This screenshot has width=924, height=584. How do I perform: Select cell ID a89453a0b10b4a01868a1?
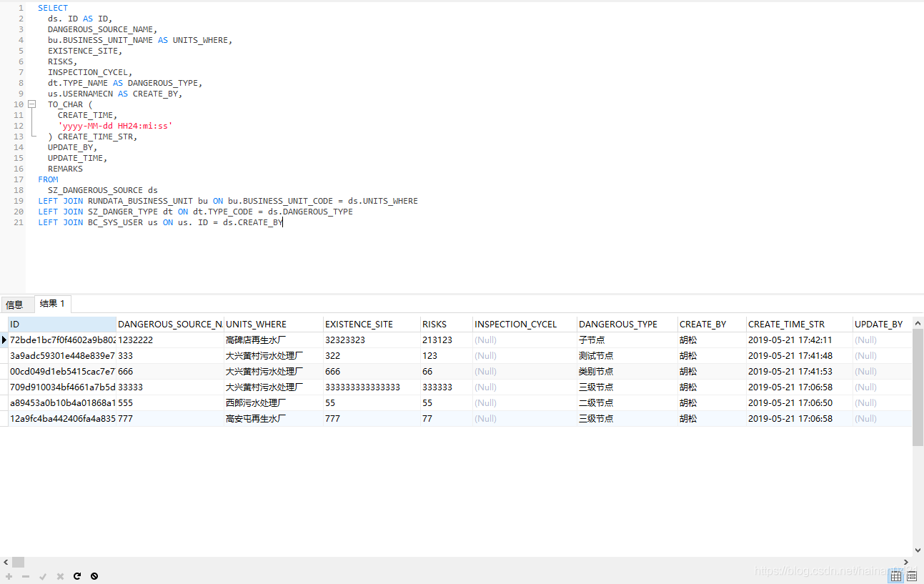click(62, 402)
